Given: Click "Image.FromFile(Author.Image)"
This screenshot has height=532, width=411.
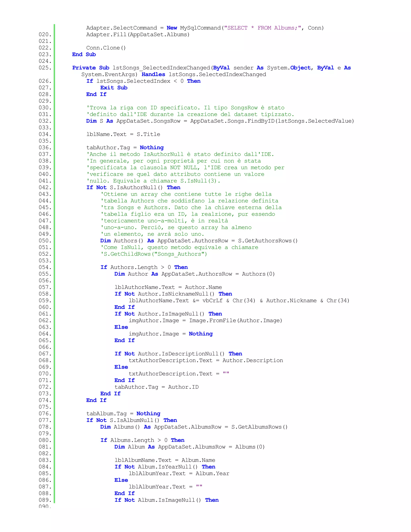Looking at the screenshot, I should coord(236,321).
